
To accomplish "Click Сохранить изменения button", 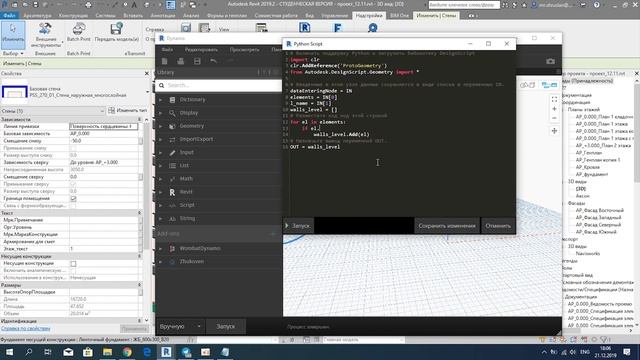I will point(447,226).
